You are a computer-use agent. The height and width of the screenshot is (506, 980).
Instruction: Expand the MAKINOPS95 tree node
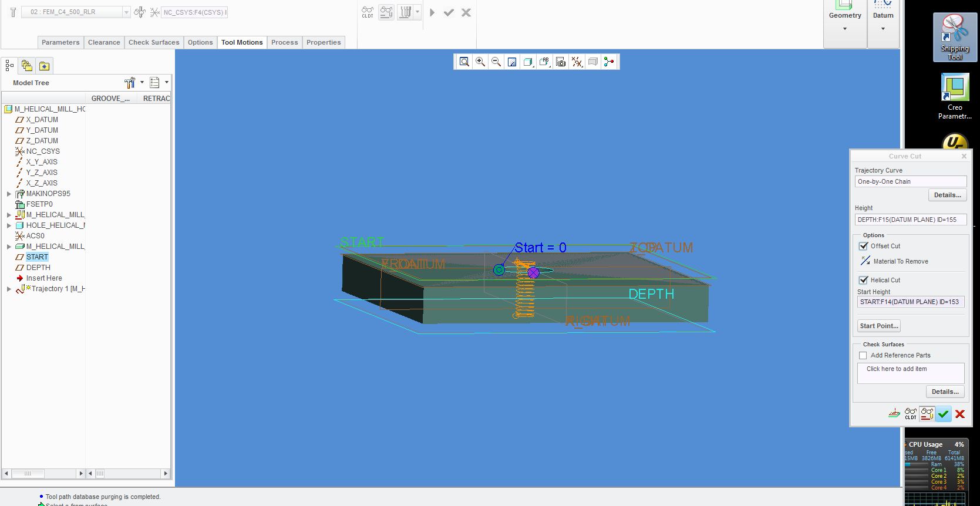(9, 194)
